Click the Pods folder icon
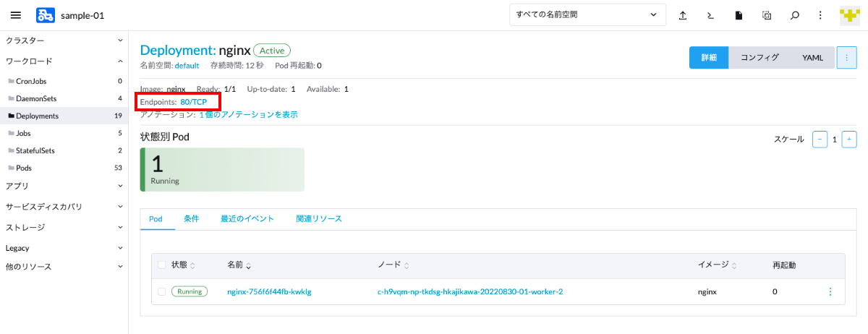 tap(11, 168)
